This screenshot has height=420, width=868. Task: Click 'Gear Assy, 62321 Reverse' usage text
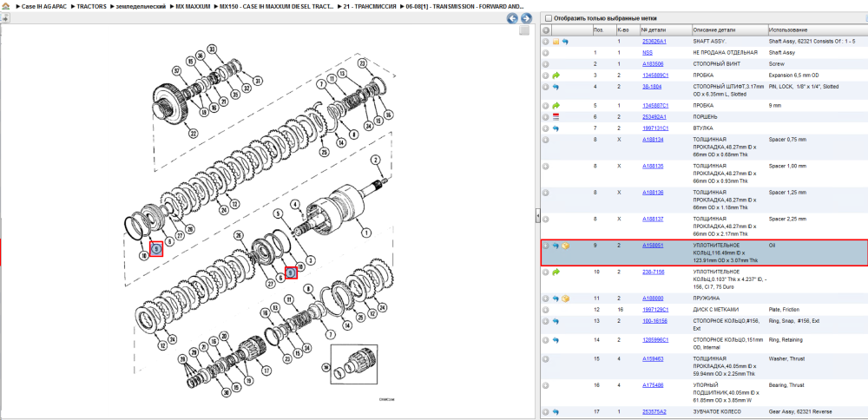[x=800, y=411]
